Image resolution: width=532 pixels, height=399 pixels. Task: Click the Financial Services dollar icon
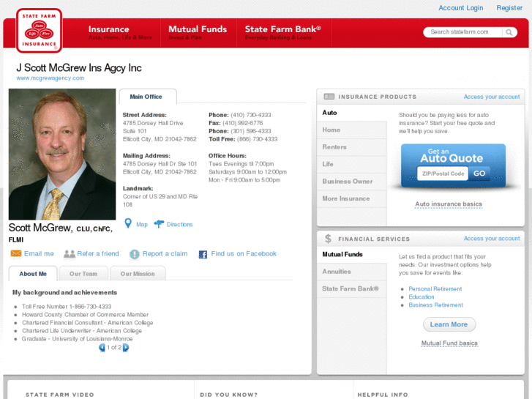(x=328, y=239)
